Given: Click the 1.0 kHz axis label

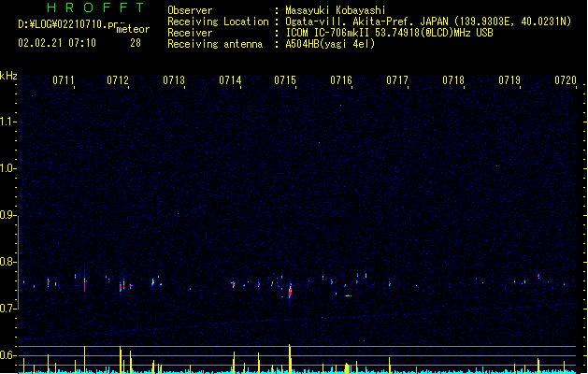Looking at the screenshot, I should 7,168.
